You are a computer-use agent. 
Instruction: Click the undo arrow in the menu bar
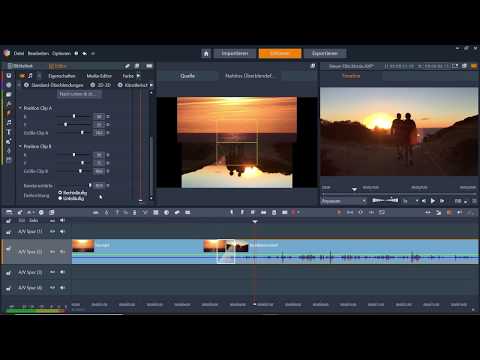pyautogui.click(x=85, y=53)
